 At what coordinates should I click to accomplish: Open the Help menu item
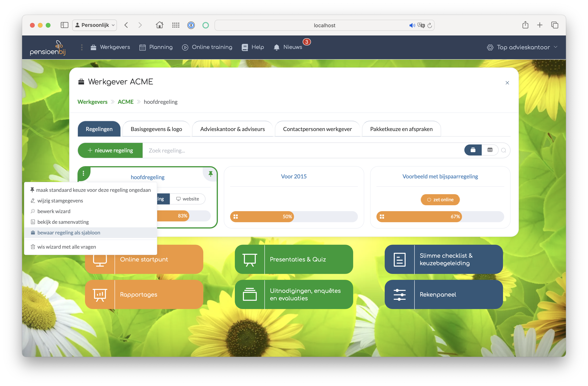[x=253, y=47]
